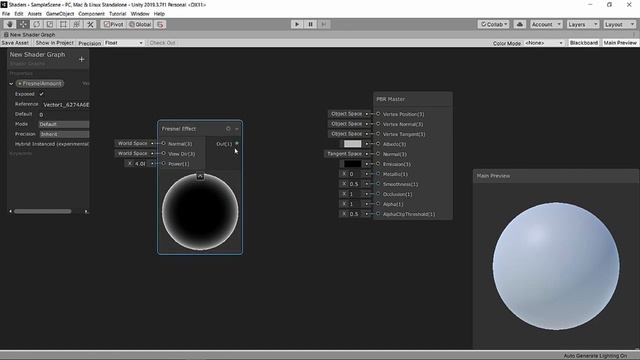Open the Layers dropdown
This screenshot has height=360, width=640.
(582, 24)
